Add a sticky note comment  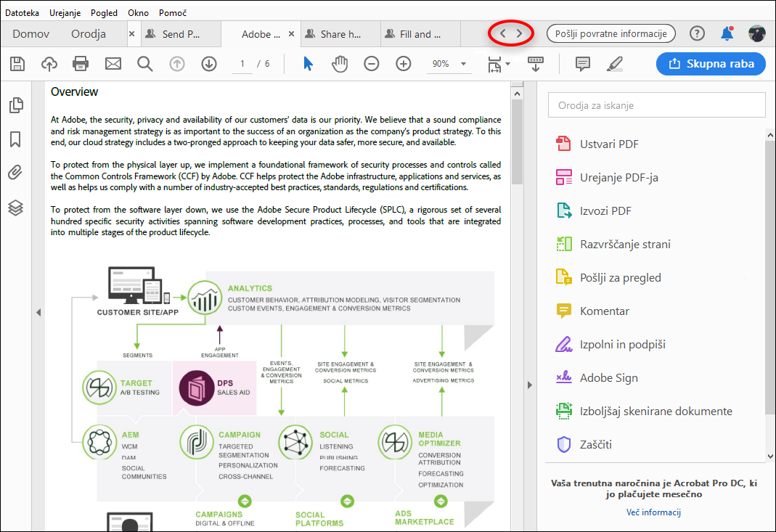[582, 64]
